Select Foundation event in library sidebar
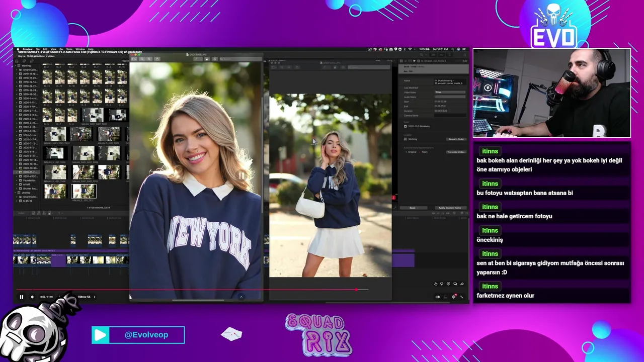Image resolution: width=644 pixels, height=362 pixels. [x=29, y=180]
